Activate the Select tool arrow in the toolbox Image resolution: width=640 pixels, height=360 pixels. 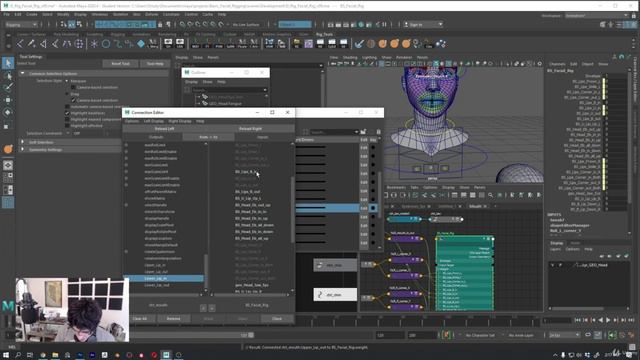pyautogui.click(x=8, y=63)
